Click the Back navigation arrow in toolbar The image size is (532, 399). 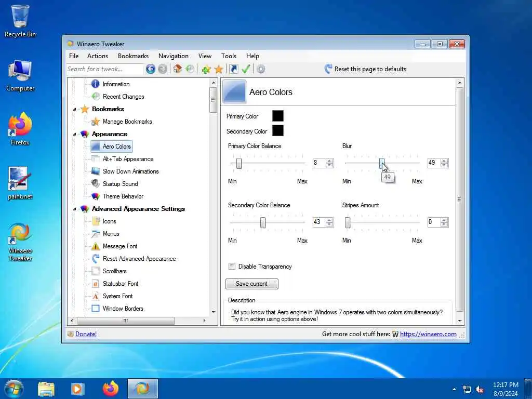(x=151, y=69)
